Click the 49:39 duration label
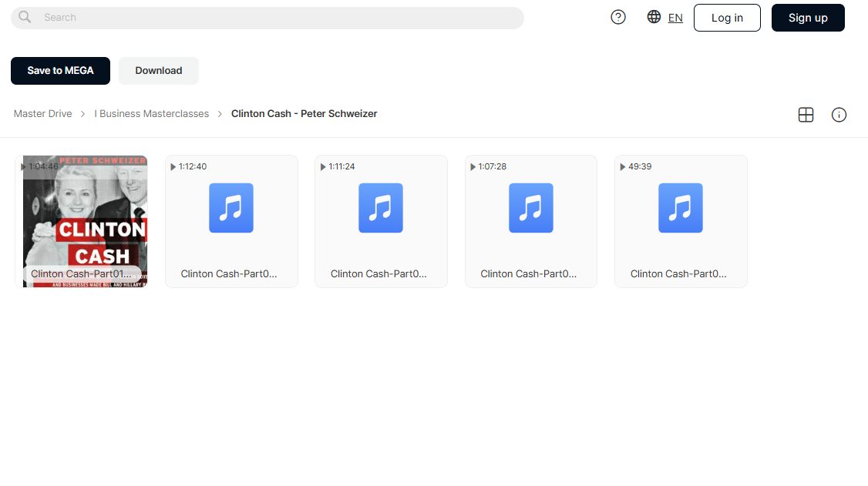 tap(640, 166)
